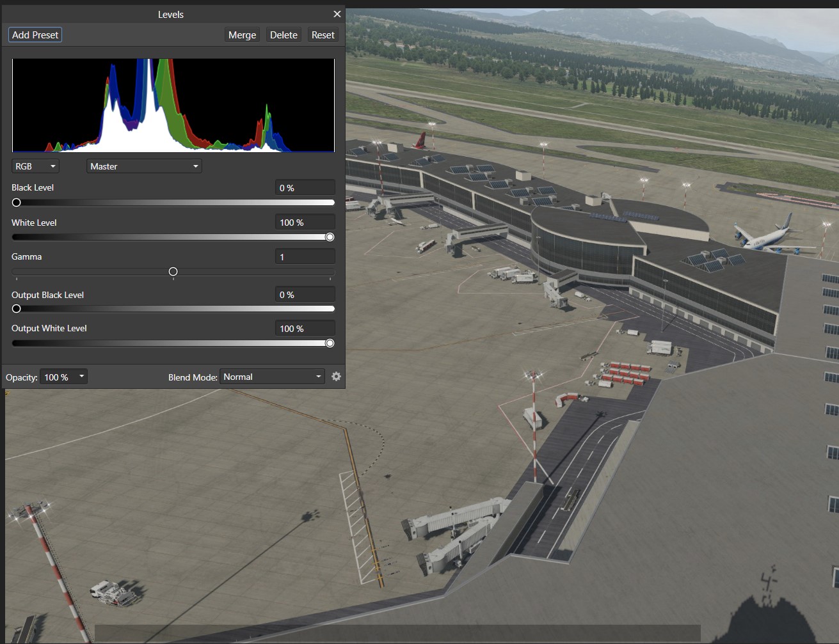Open the Levels settings gear icon

coord(336,377)
